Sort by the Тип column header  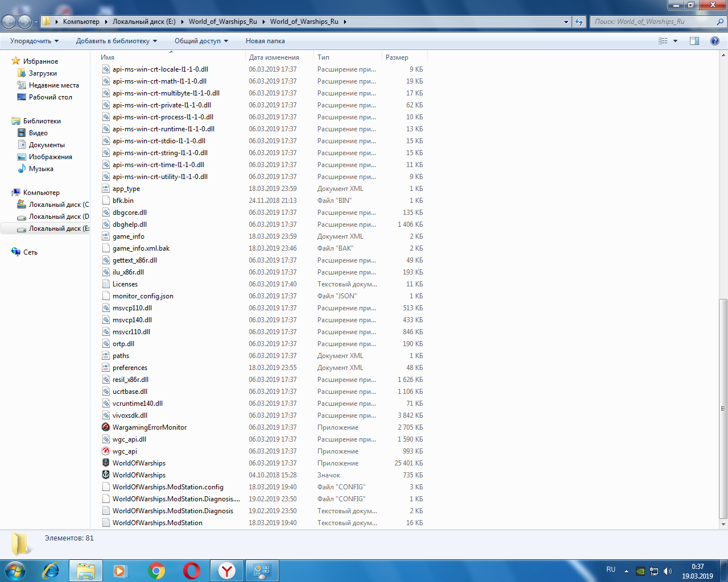(x=348, y=57)
